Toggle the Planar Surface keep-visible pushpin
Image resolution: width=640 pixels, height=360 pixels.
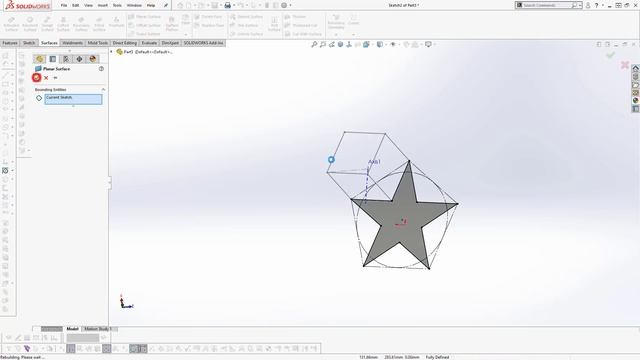55,78
